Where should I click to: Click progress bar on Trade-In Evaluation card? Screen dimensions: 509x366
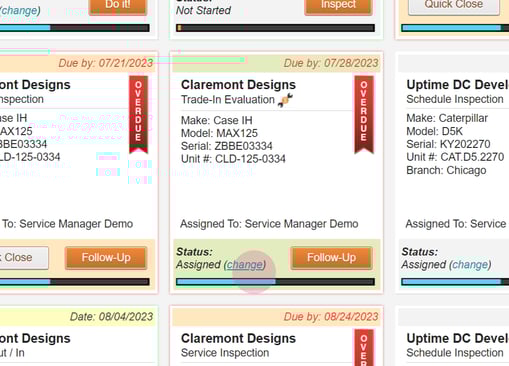pos(275,282)
